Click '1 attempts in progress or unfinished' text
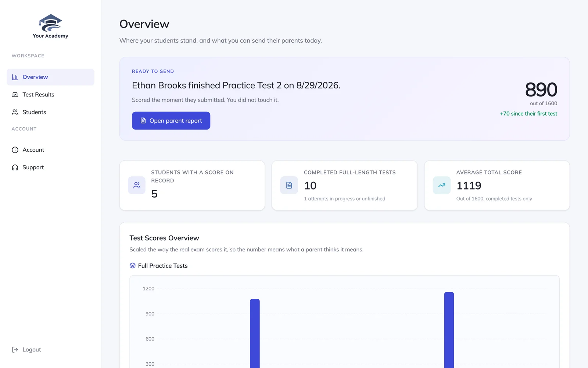 point(345,199)
